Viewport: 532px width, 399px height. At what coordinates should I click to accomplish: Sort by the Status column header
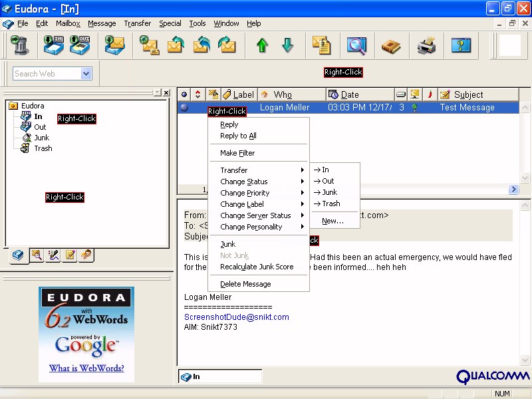pos(184,94)
